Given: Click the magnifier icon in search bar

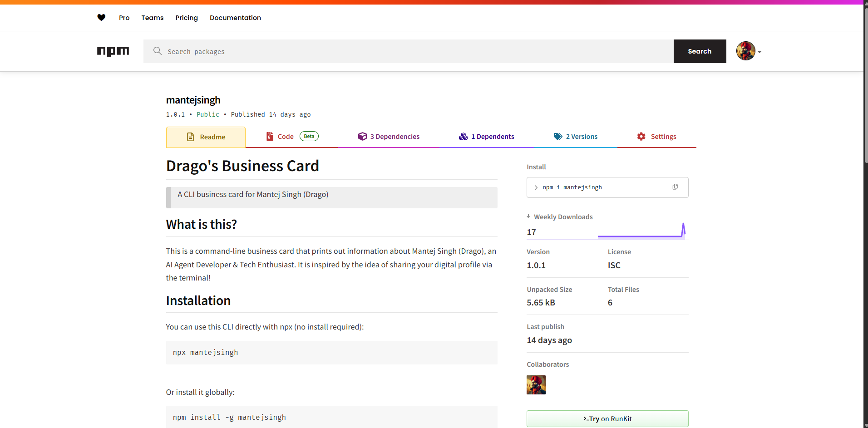Looking at the screenshot, I should pyautogui.click(x=158, y=51).
